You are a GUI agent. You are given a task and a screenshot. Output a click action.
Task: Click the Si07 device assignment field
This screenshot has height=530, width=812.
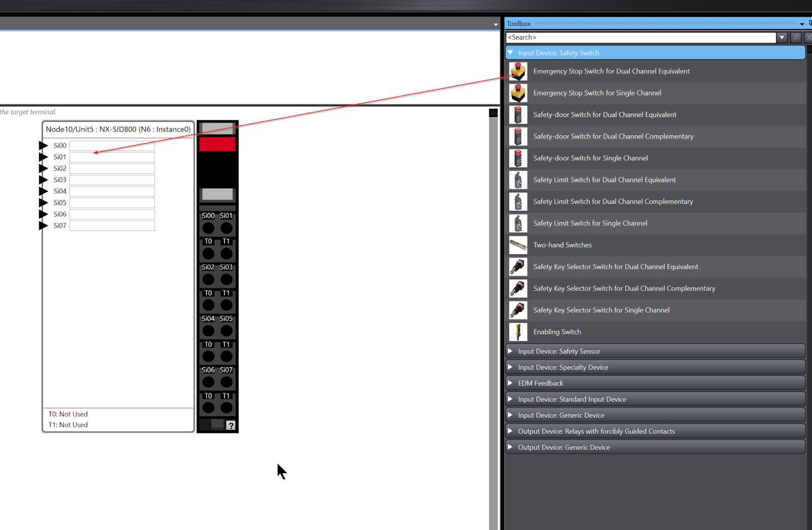point(112,225)
